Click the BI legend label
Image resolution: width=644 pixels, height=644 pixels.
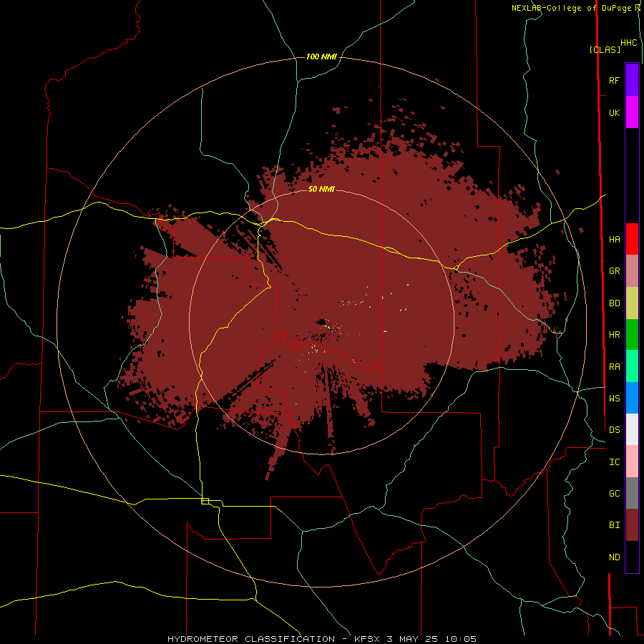(x=614, y=525)
